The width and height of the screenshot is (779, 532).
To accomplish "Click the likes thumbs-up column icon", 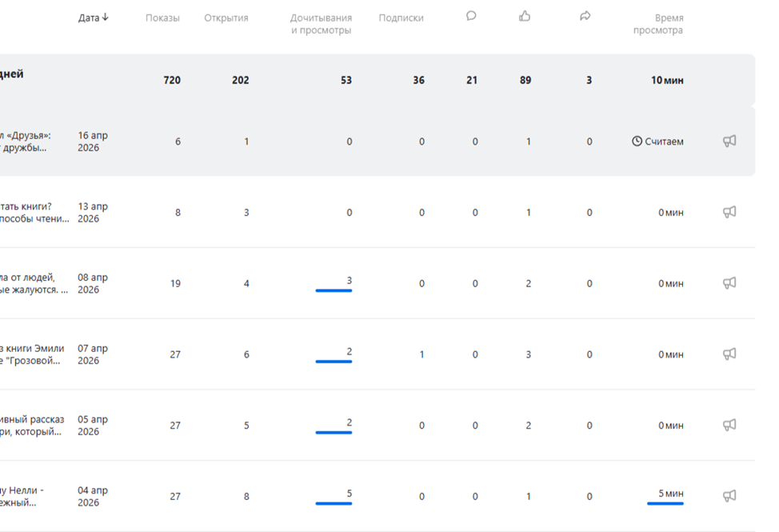I will (525, 16).
